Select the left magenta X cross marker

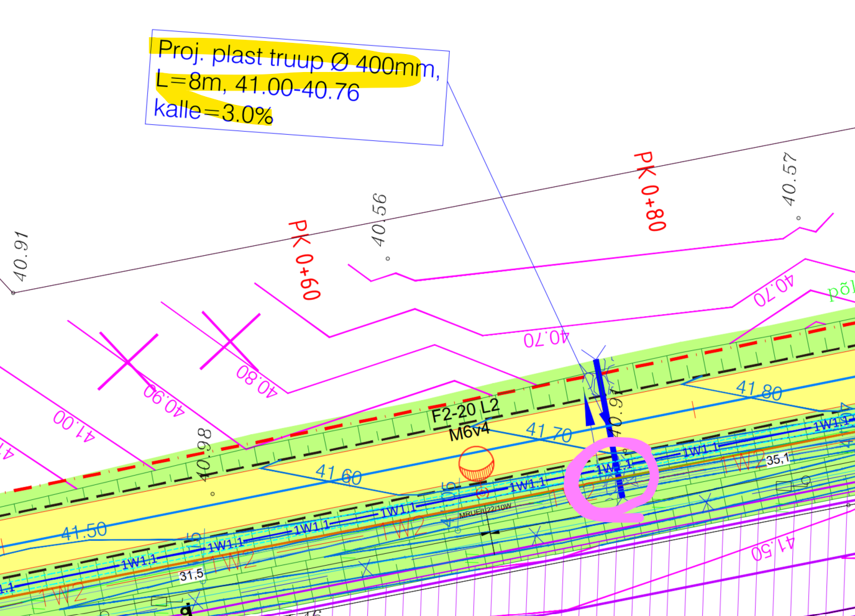pos(127,361)
